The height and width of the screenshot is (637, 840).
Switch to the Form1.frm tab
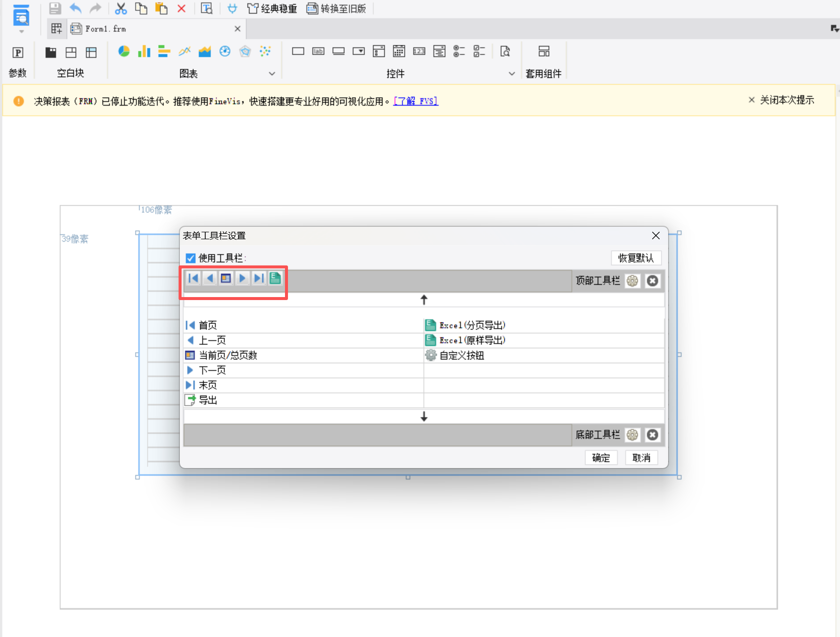[106, 29]
